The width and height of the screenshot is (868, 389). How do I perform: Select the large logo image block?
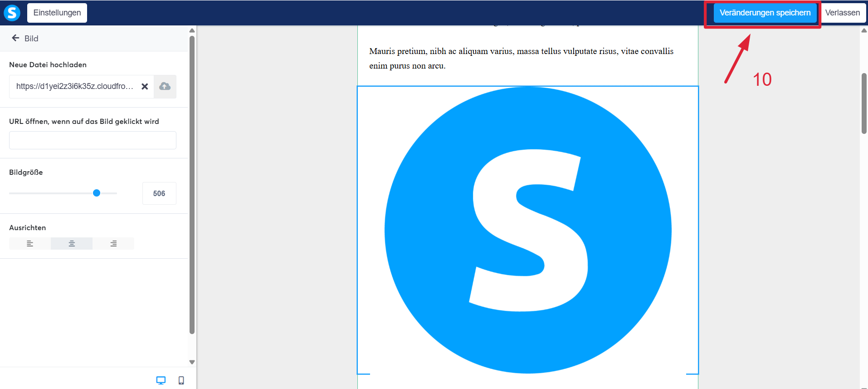[x=528, y=230]
